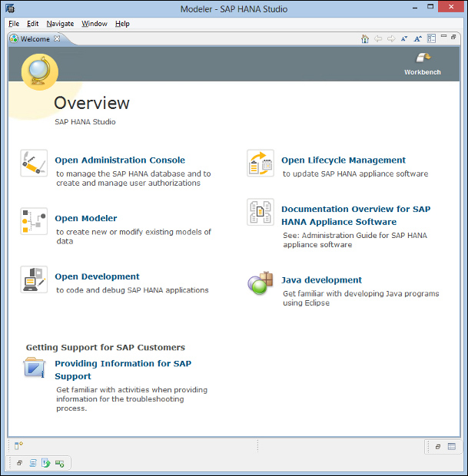468x476 pixels.
Task: Reduce the Welcome page font size
Action: tap(404, 39)
